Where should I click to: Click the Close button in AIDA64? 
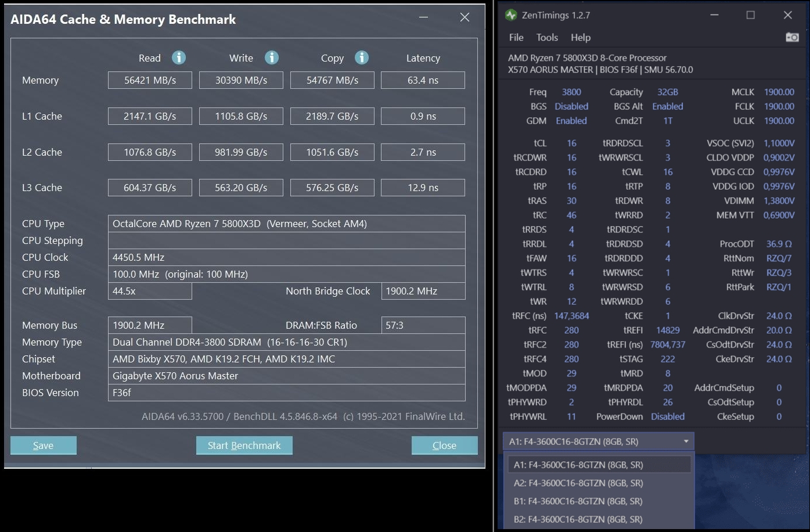(x=444, y=445)
